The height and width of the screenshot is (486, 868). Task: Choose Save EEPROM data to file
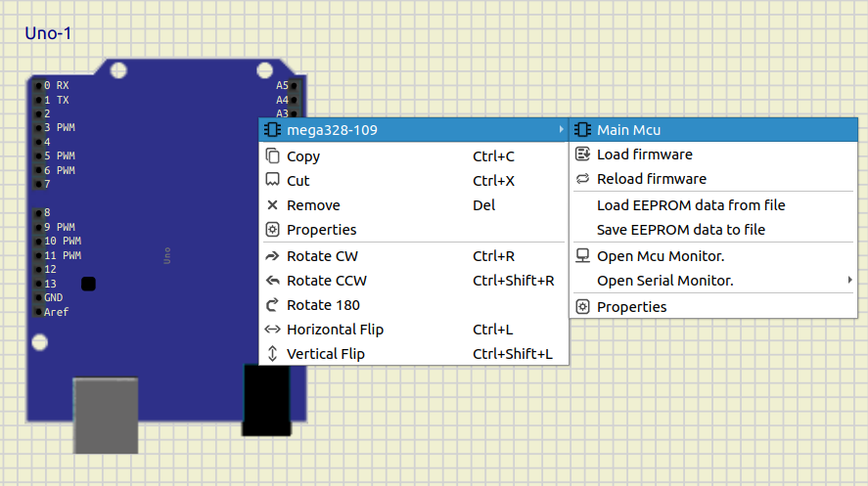click(x=681, y=230)
